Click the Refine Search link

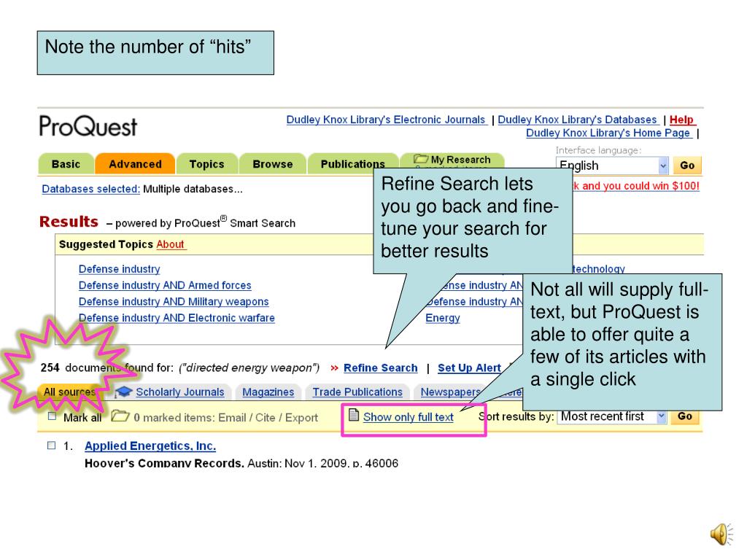click(x=380, y=367)
